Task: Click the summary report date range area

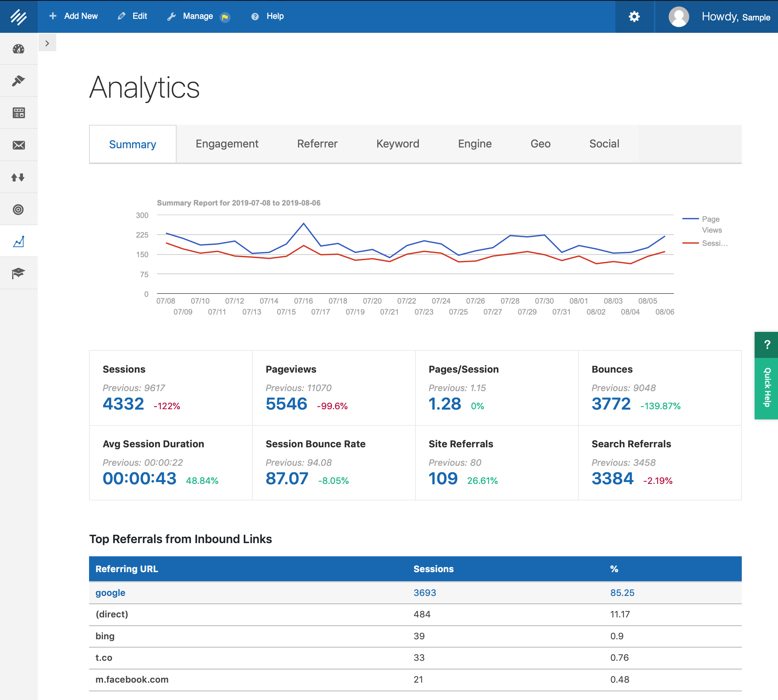Action: (x=238, y=203)
